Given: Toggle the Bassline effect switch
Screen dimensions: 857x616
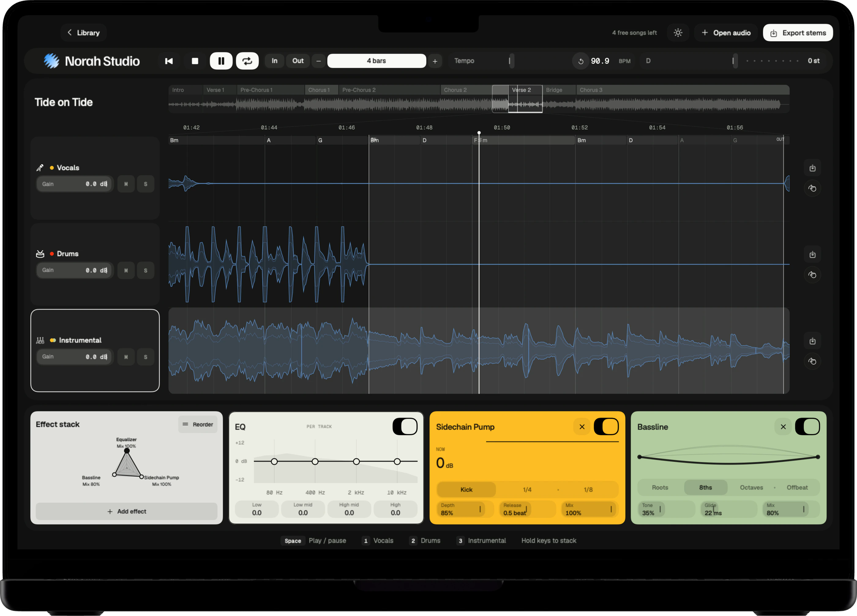Looking at the screenshot, I should pos(807,427).
